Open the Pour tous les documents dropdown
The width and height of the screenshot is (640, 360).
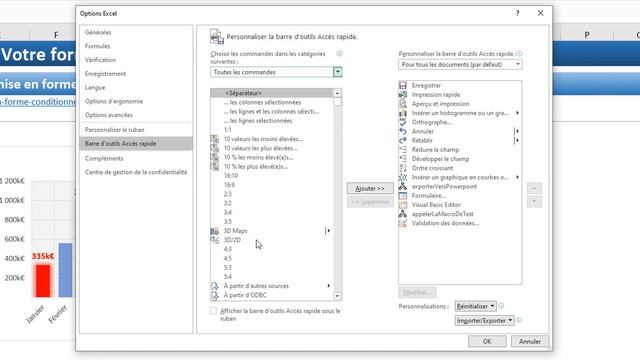[x=518, y=64]
